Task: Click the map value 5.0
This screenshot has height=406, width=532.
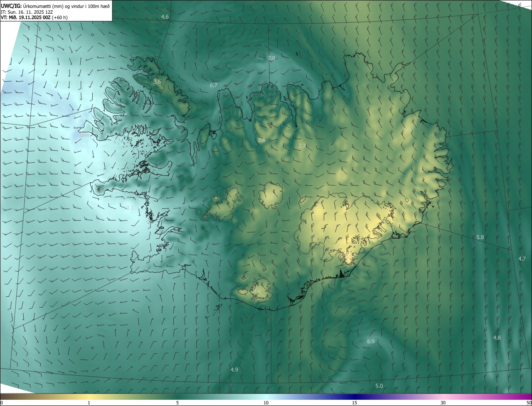Action: click(x=379, y=386)
